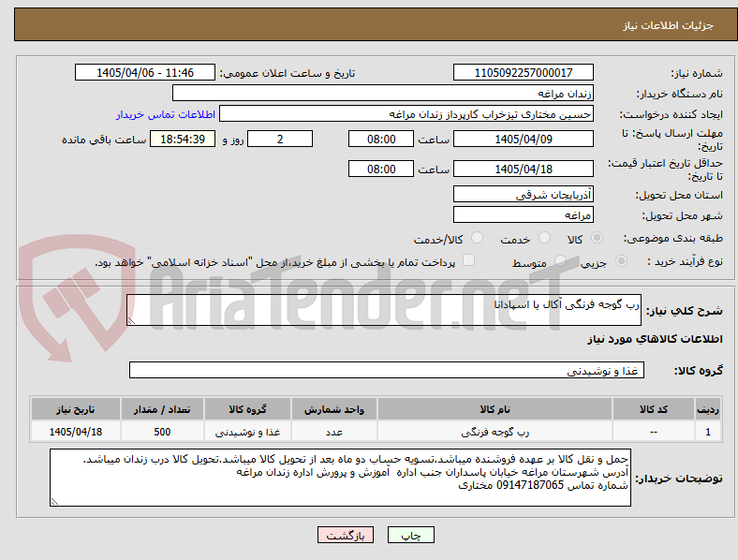Click the request creator name field
The height and width of the screenshot is (560, 738).
point(406,114)
